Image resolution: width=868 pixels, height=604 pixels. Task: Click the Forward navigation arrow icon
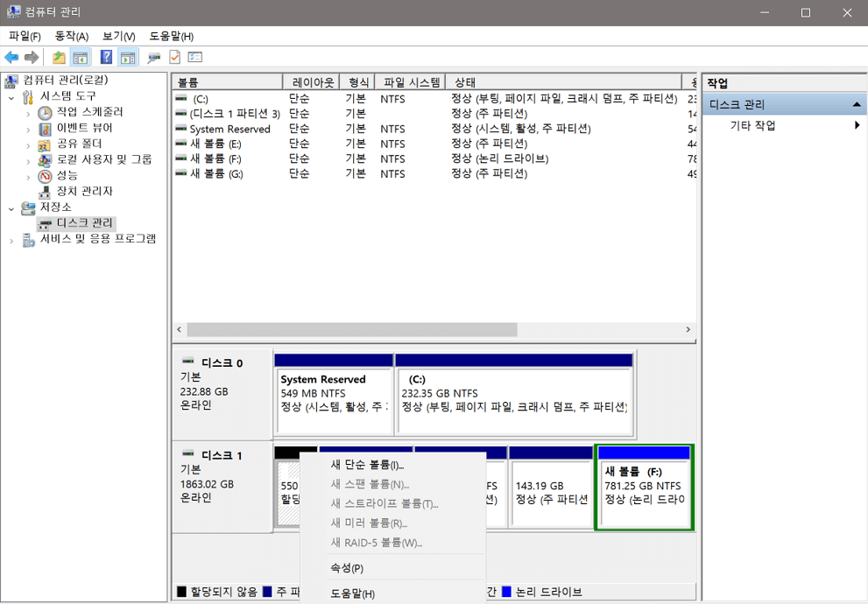(x=32, y=56)
